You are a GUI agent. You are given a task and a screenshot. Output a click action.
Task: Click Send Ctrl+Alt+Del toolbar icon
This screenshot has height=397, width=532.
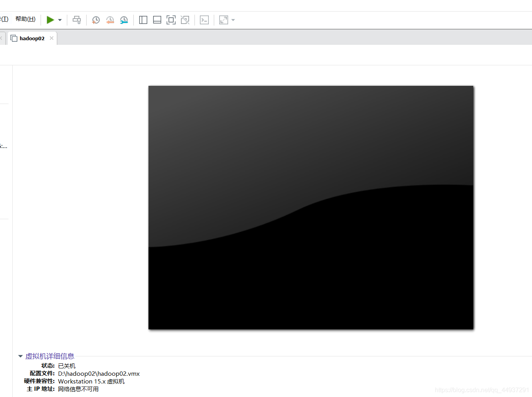tap(77, 20)
